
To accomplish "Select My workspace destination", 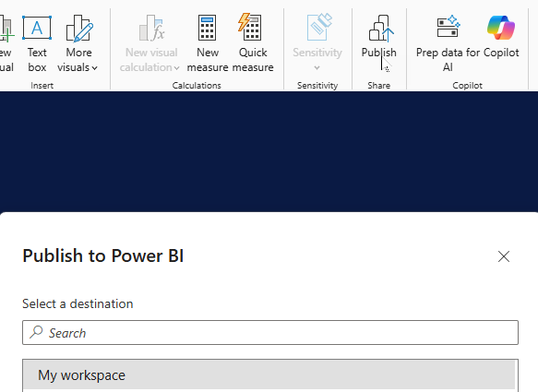I will click(x=270, y=375).
